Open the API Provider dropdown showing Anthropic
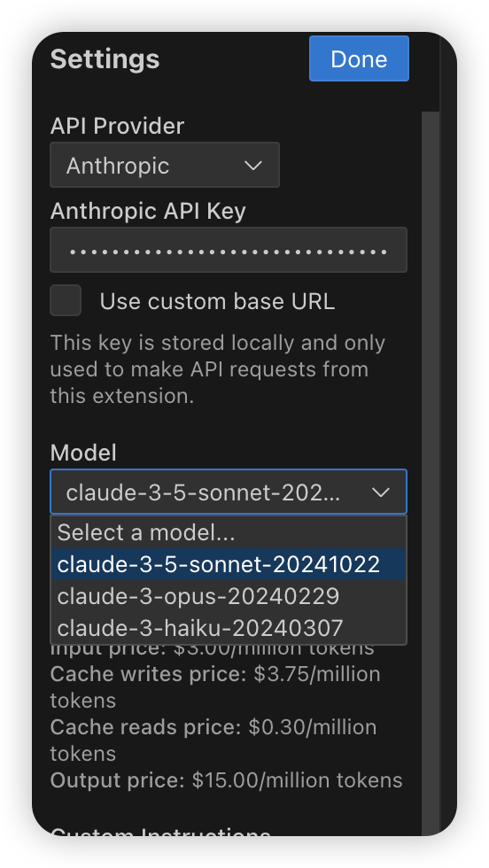Image resolution: width=489 pixels, height=868 pixels. [x=165, y=165]
